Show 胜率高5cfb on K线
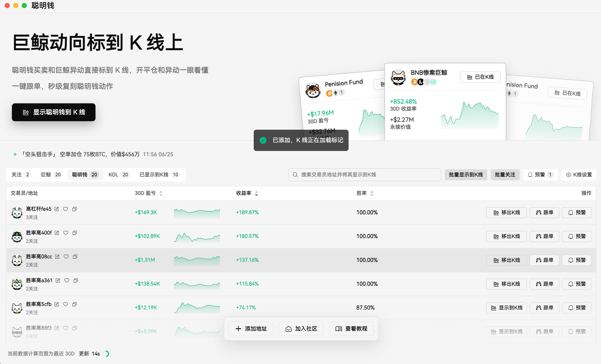Screen dimensions: 601x364 [x=506, y=308]
